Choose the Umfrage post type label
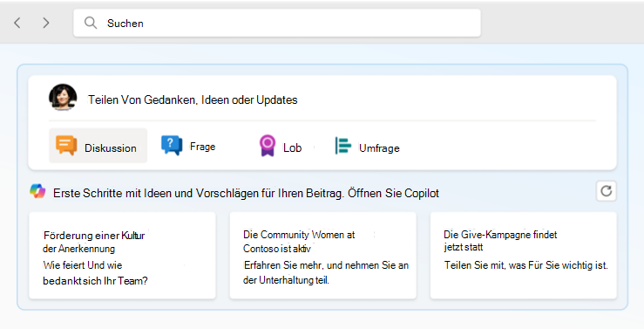Viewport: 644px width, 329px height. pos(379,148)
